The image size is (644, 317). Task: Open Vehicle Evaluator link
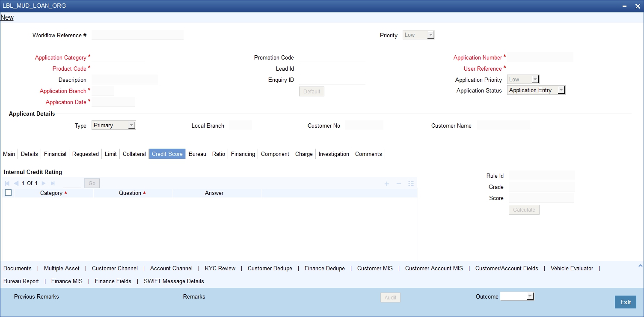(x=572, y=268)
